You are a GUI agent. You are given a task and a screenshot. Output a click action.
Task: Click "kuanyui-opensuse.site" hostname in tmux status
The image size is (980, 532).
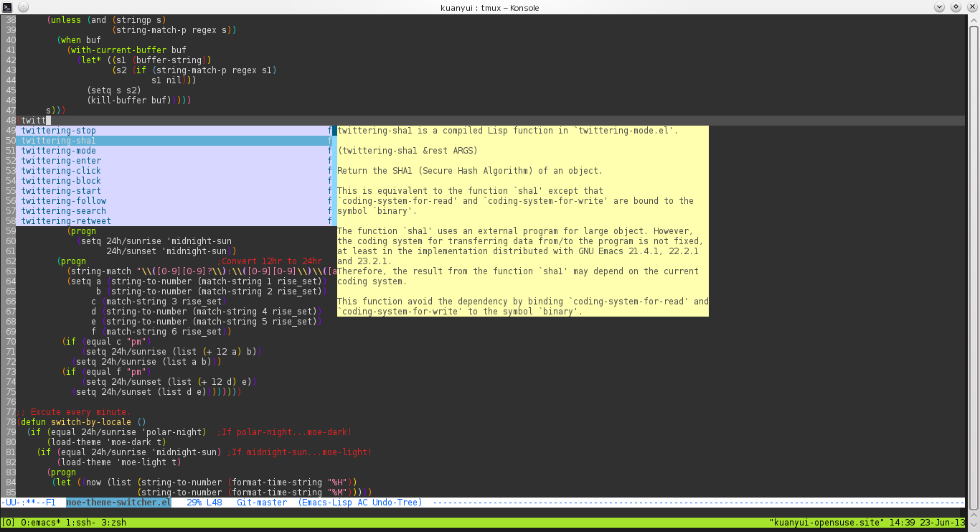(826, 523)
